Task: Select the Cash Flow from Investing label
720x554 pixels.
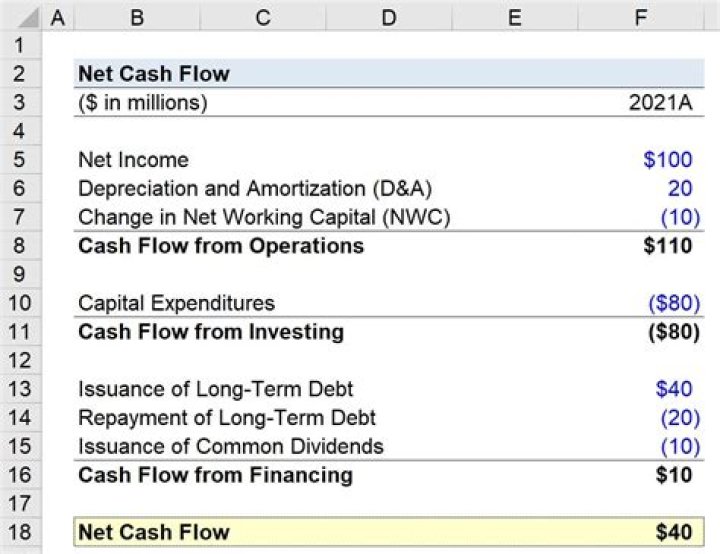Action: [x=210, y=332]
